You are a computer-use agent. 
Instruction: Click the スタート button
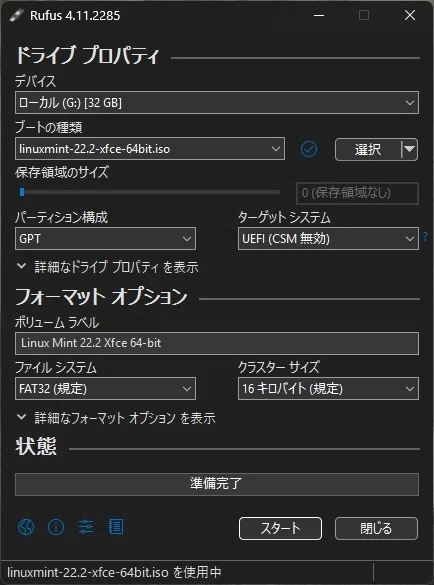coord(280,528)
